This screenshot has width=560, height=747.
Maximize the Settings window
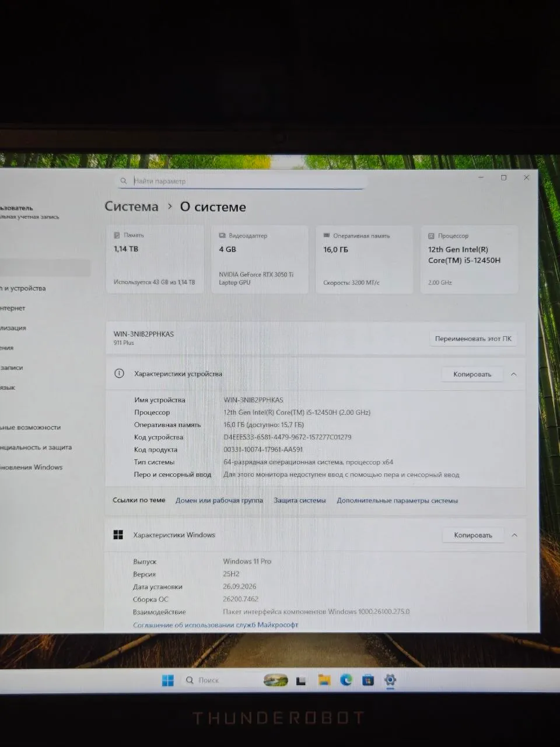[503, 177]
